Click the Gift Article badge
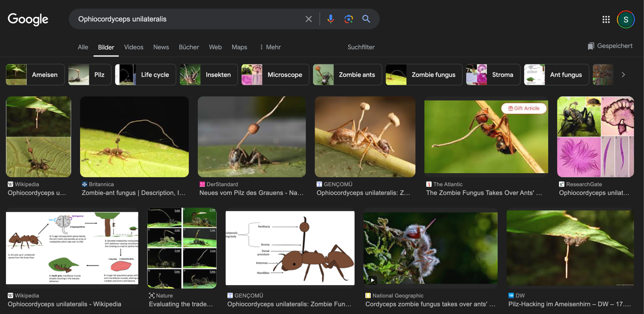644x314 pixels. 524,108
